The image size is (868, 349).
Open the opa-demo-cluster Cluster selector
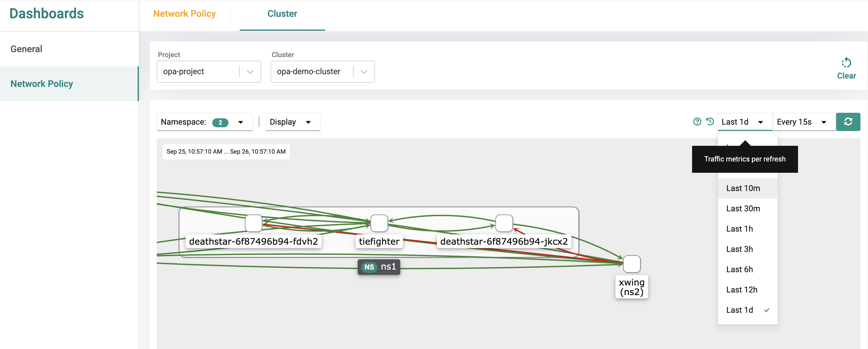[x=322, y=71]
